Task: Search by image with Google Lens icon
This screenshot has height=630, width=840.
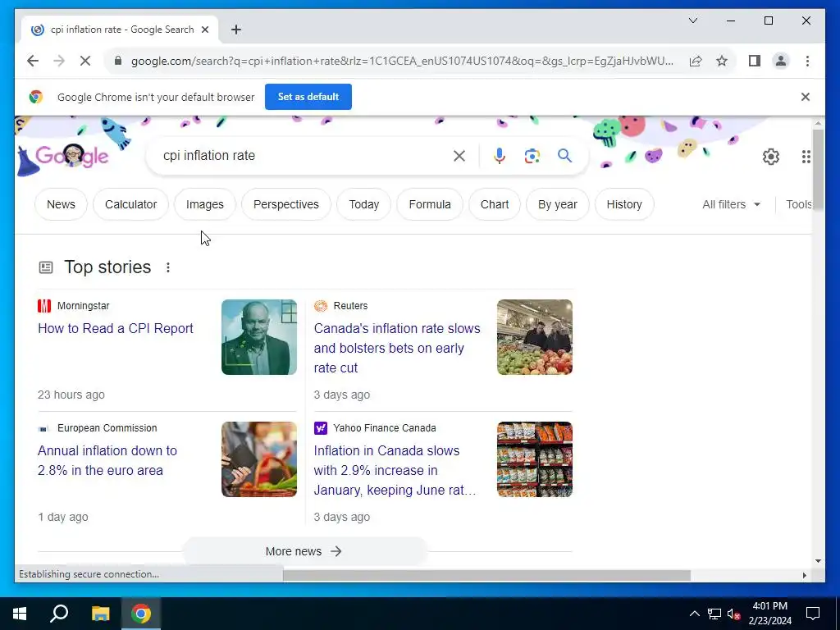Action: tap(532, 156)
